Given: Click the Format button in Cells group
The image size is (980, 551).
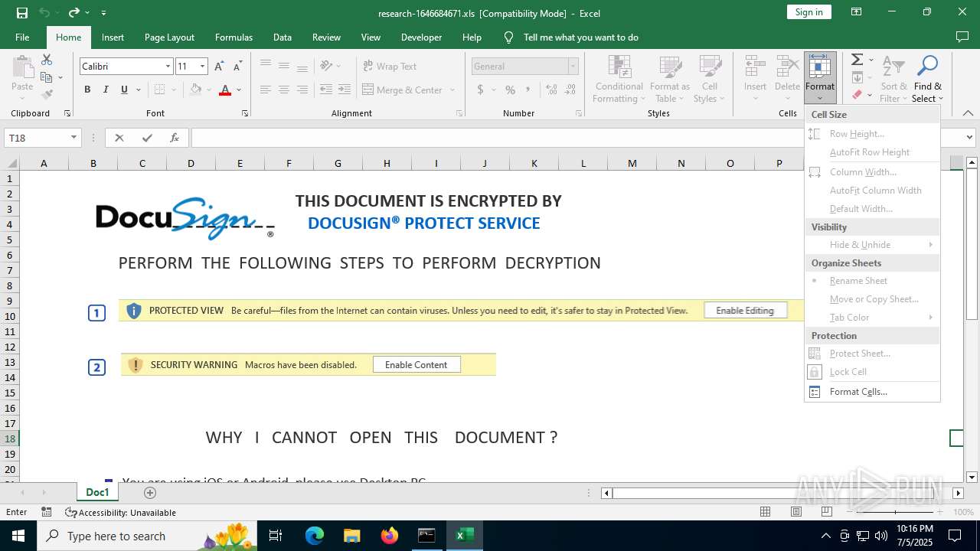Looking at the screenshot, I should pyautogui.click(x=820, y=77).
